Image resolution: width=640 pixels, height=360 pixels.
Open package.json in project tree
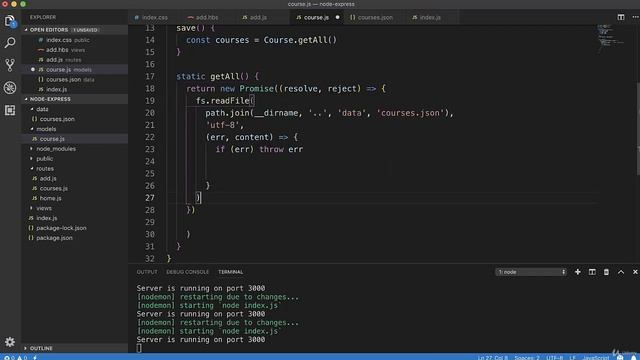75,238
